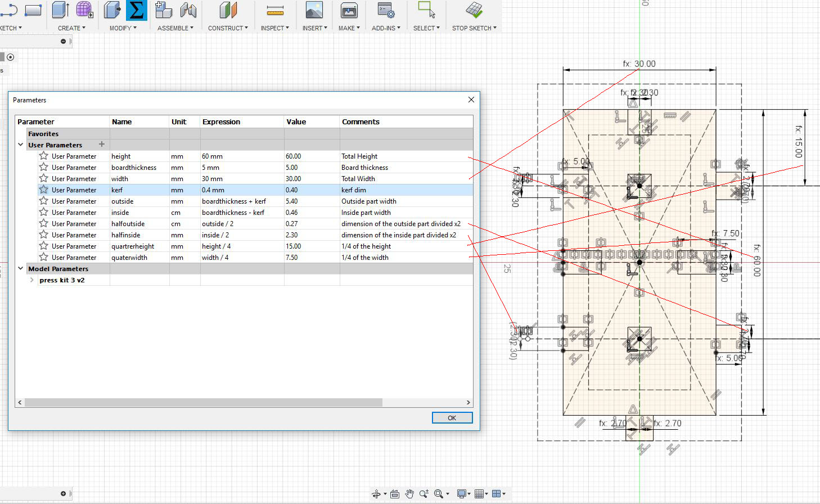
Task: Open the ASSEMBLE menu
Action: pyautogui.click(x=175, y=28)
